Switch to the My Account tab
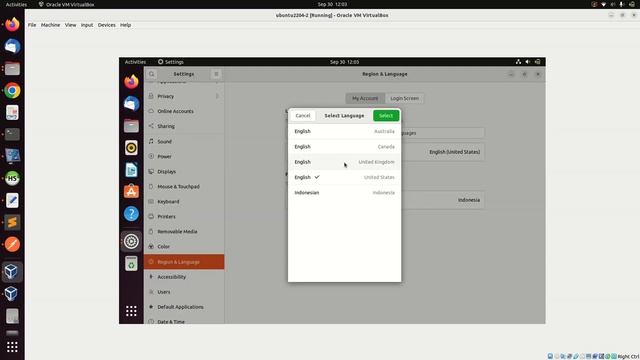Viewport: 640px width, 360px height. (x=365, y=98)
